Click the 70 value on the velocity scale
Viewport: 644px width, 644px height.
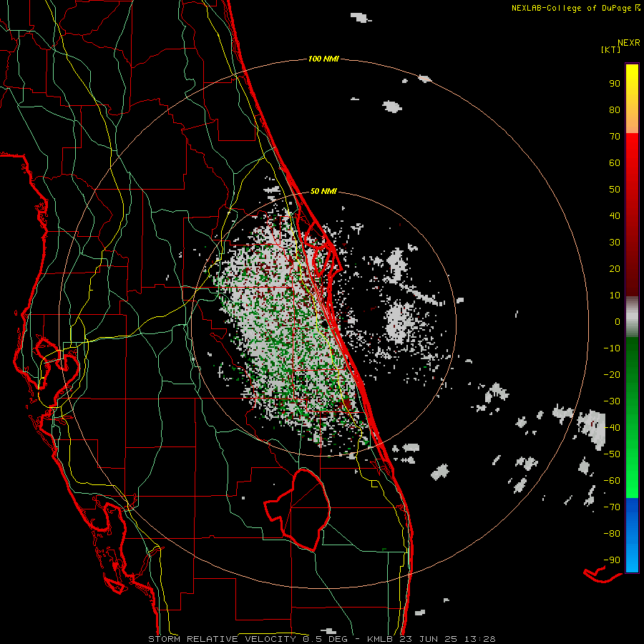[615, 137]
